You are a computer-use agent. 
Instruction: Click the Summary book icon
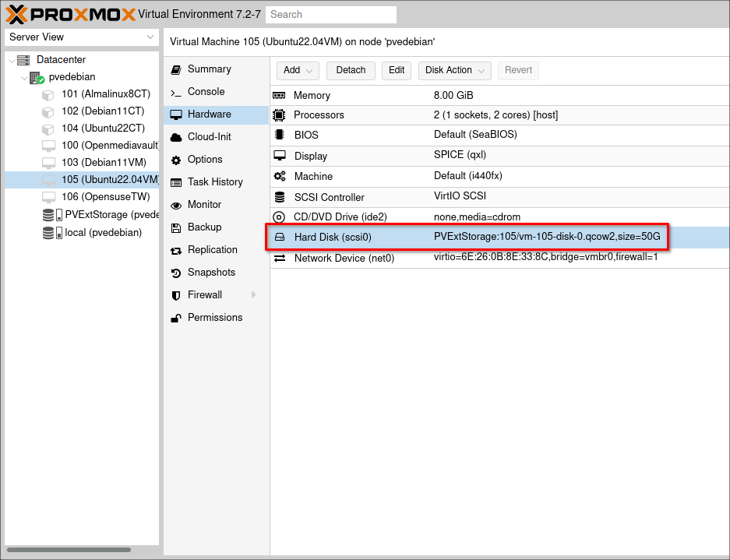(x=176, y=69)
